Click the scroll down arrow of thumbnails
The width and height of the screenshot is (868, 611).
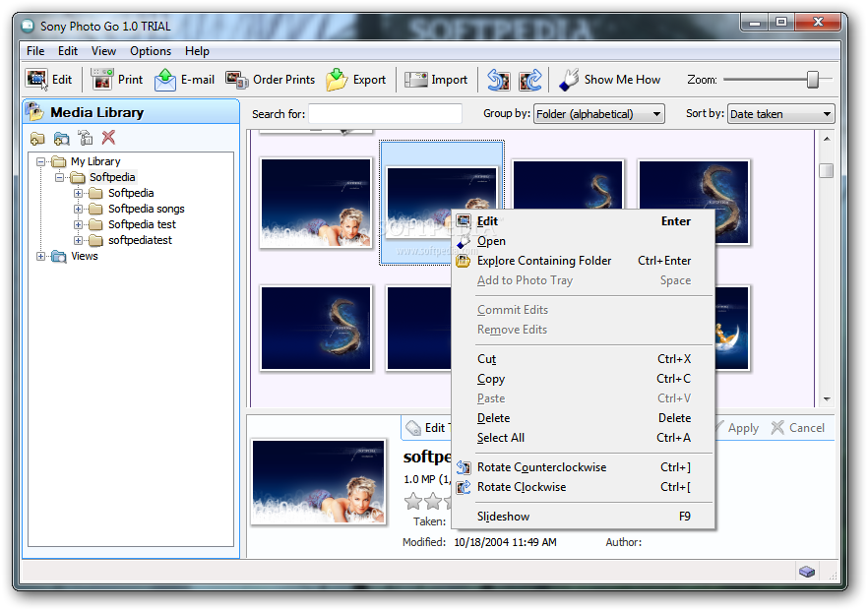point(827,399)
